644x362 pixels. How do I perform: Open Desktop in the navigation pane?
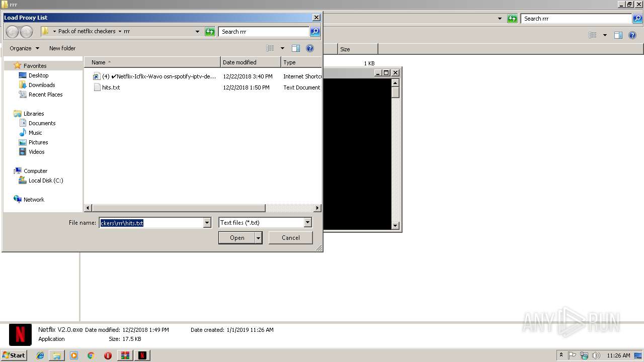(38, 75)
